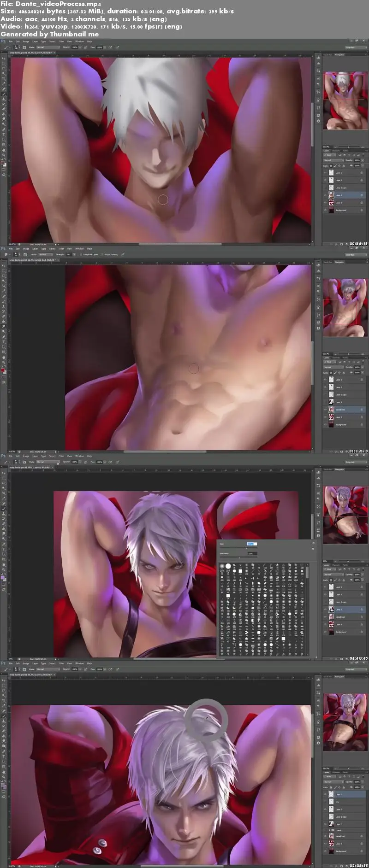Hide the Background layer in the 00:36:15 frame
Screen dimensions: 369x868
(x=325, y=210)
